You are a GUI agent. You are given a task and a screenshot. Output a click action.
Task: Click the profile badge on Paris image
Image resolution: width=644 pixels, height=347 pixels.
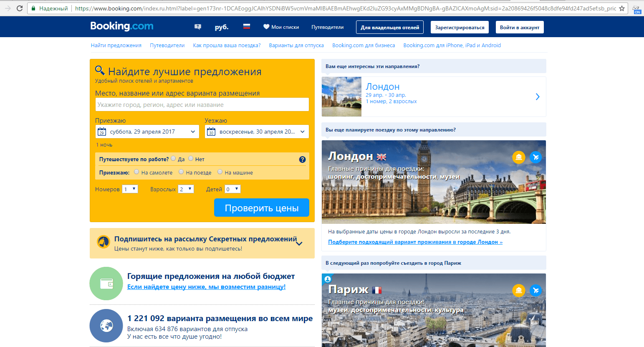(x=328, y=279)
